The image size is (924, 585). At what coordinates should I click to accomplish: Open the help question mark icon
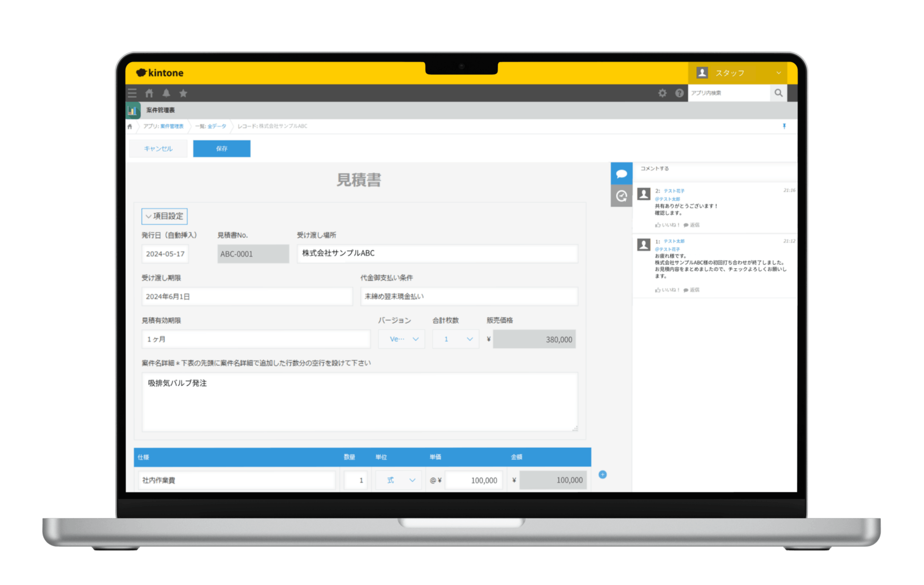click(679, 93)
